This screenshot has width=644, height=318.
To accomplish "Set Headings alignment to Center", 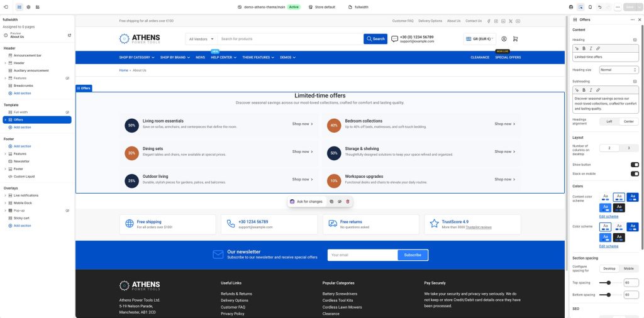I will (629, 121).
